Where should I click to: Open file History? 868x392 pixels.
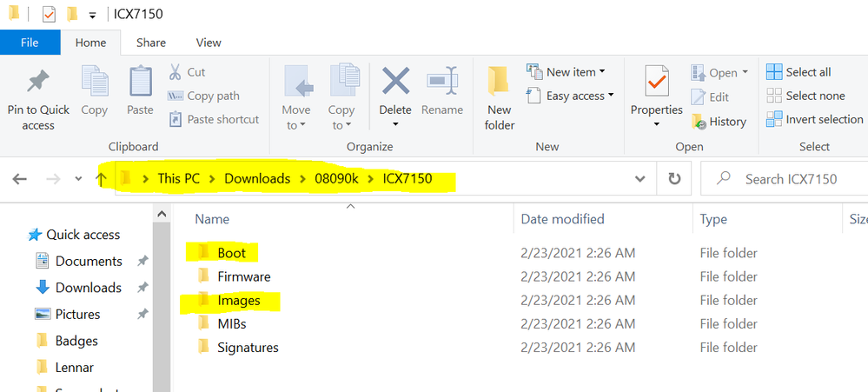point(719,122)
